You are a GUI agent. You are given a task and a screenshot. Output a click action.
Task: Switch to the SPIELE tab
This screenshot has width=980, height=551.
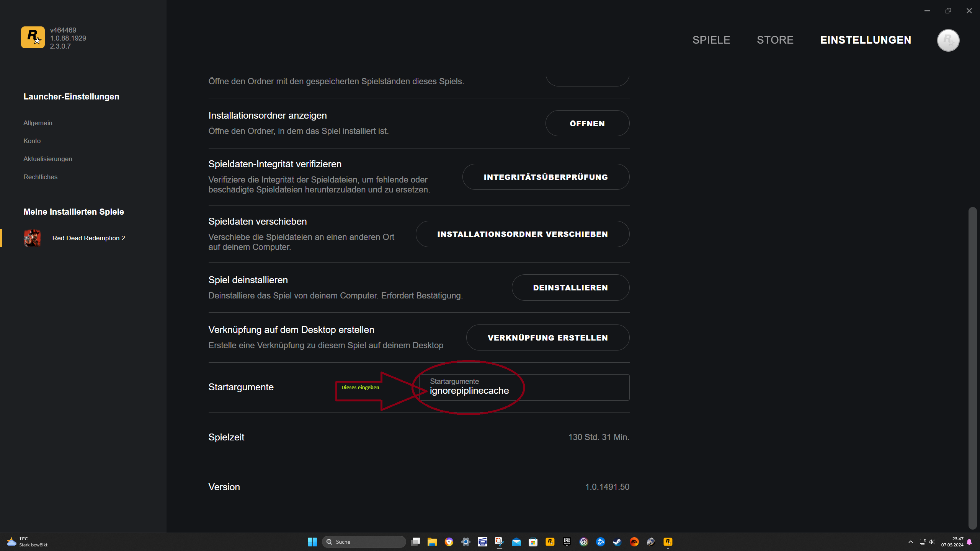(711, 40)
